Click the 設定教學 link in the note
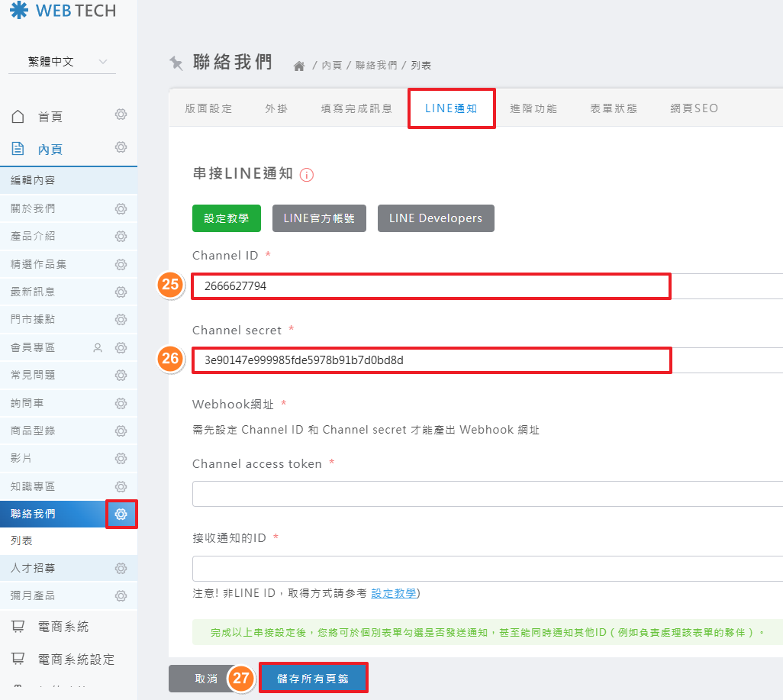 (x=394, y=593)
